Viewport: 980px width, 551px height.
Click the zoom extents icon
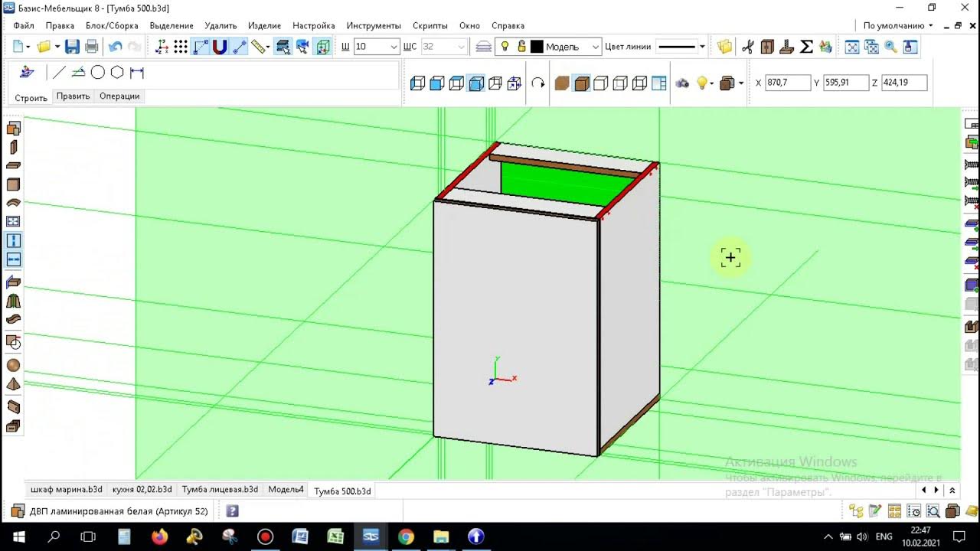(x=851, y=47)
